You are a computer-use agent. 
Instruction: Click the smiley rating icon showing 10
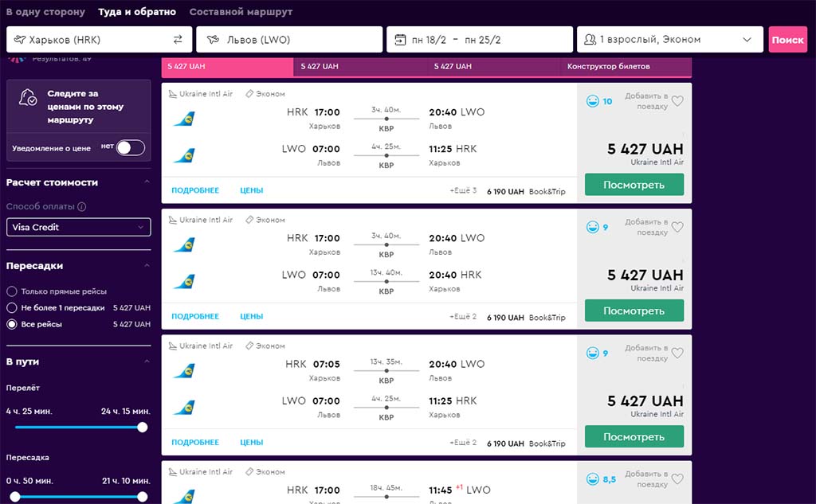(x=592, y=101)
